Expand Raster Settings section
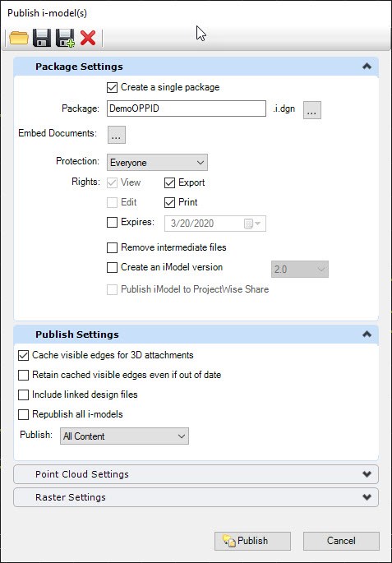392x563 pixels. point(196,497)
